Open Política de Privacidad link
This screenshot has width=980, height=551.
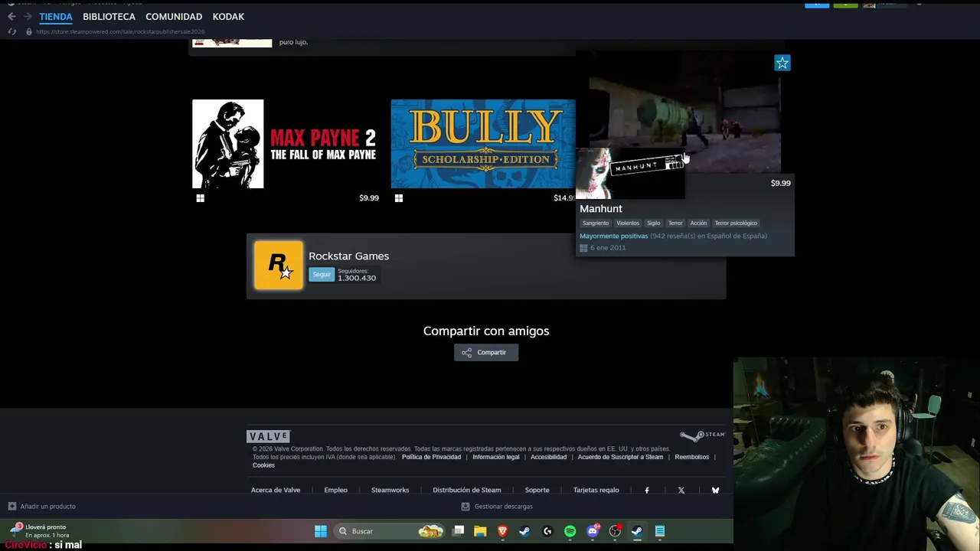(x=431, y=457)
